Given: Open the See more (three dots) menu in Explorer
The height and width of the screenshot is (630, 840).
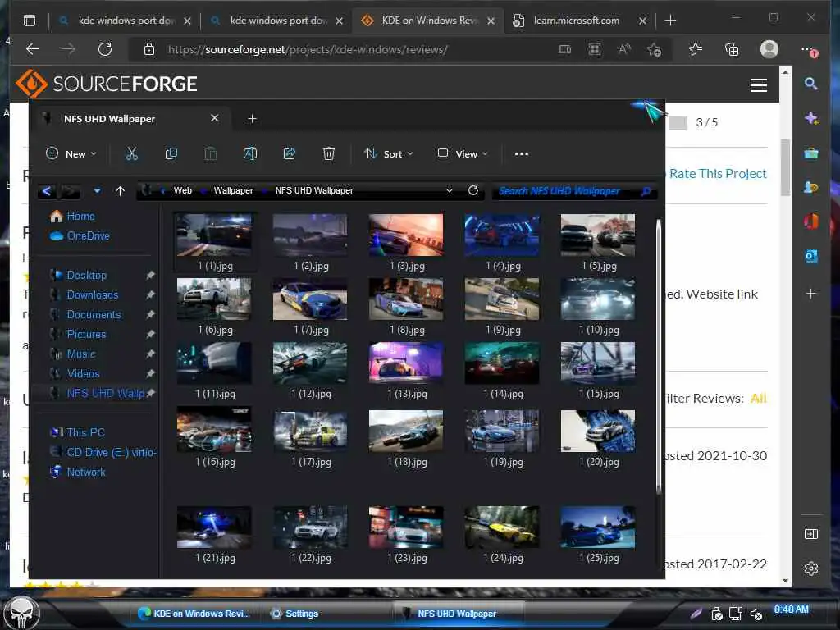Looking at the screenshot, I should click(521, 153).
